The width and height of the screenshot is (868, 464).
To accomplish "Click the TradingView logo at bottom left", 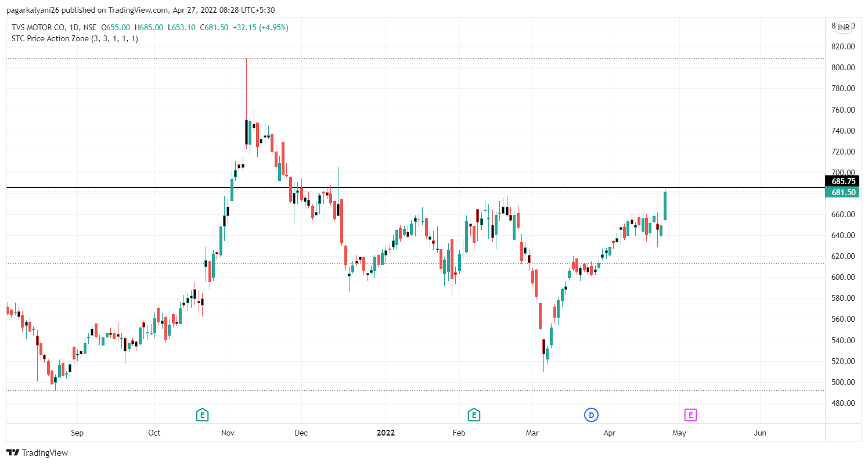I will point(37,452).
